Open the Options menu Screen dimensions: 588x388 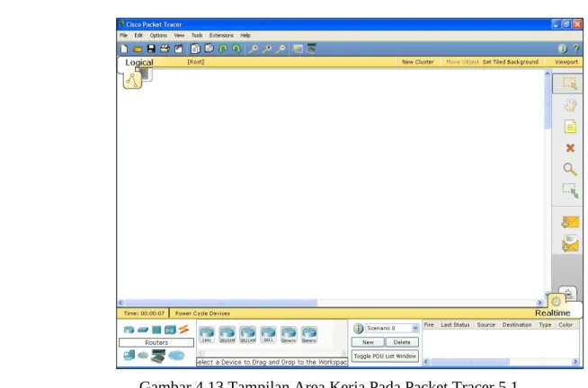coord(158,35)
